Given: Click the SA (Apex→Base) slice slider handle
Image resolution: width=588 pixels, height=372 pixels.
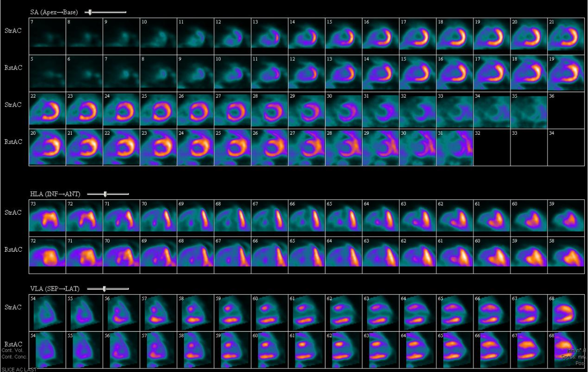Looking at the screenshot, I should (x=90, y=12).
